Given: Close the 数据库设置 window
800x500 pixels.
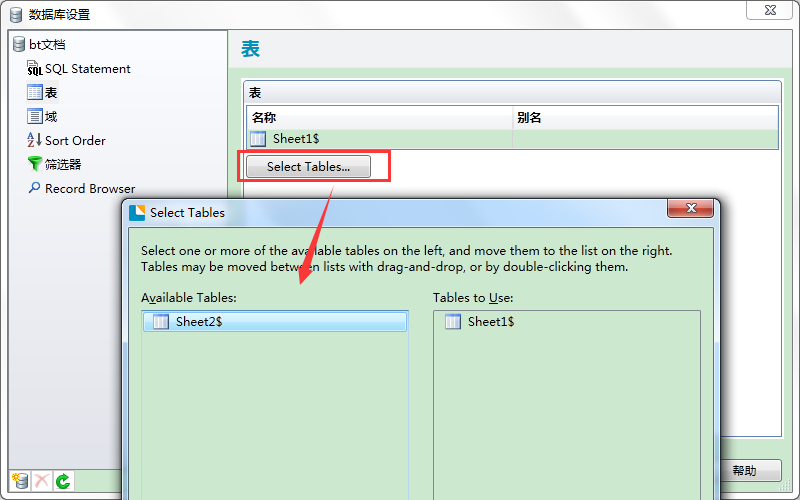Looking at the screenshot, I should pos(770,10).
